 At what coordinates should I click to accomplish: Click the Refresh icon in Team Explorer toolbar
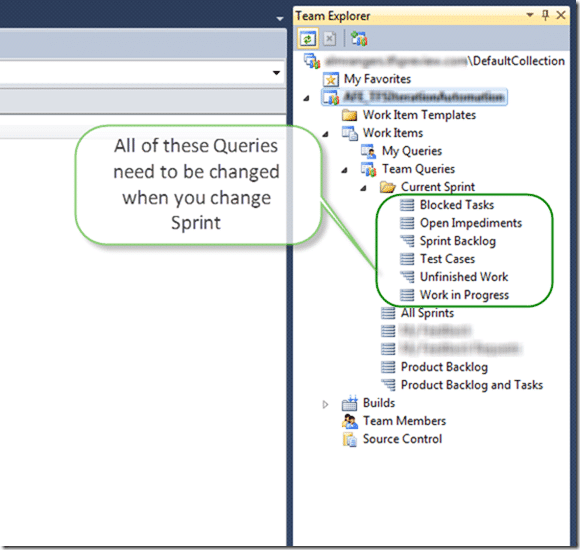pos(307,38)
